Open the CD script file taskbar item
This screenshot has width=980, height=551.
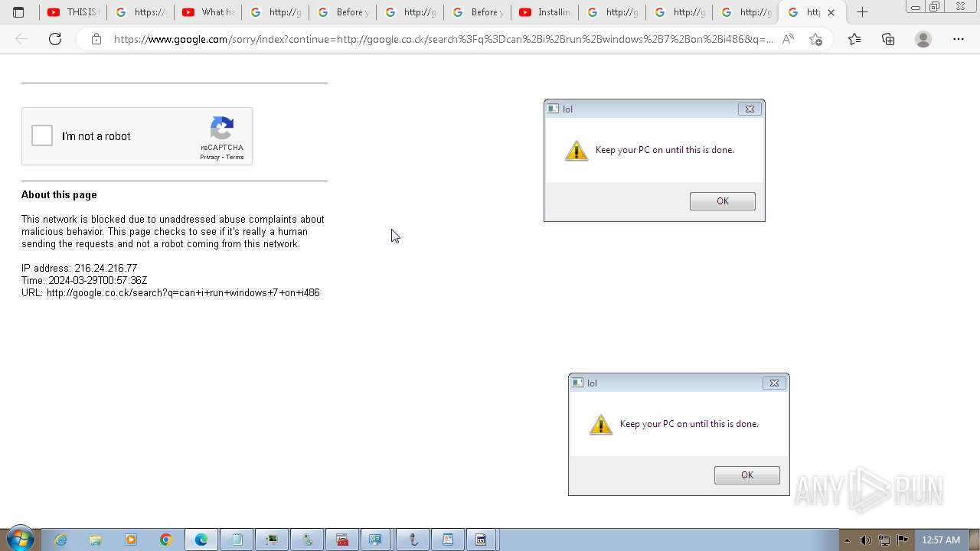coord(481,540)
